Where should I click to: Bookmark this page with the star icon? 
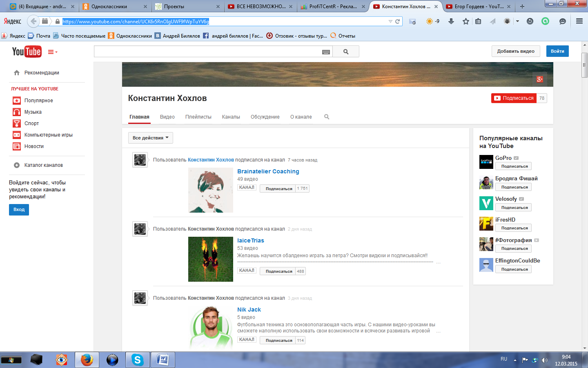coord(466,21)
